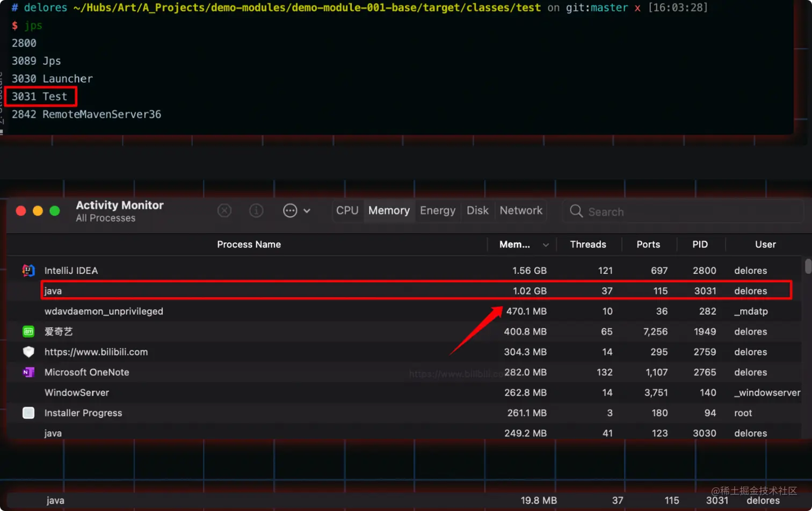Click the green 爱奇艺 app icon
The height and width of the screenshot is (511, 812).
click(x=28, y=332)
